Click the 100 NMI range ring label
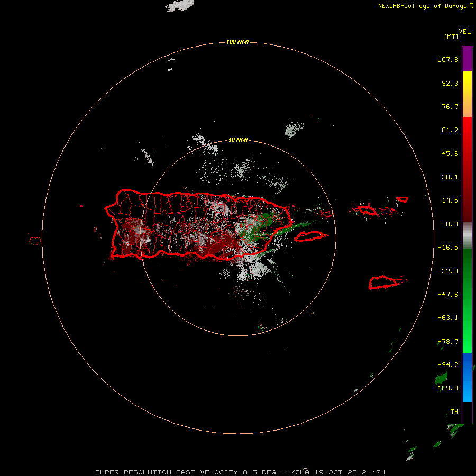This screenshot has width=476, height=476. pos(237,42)
